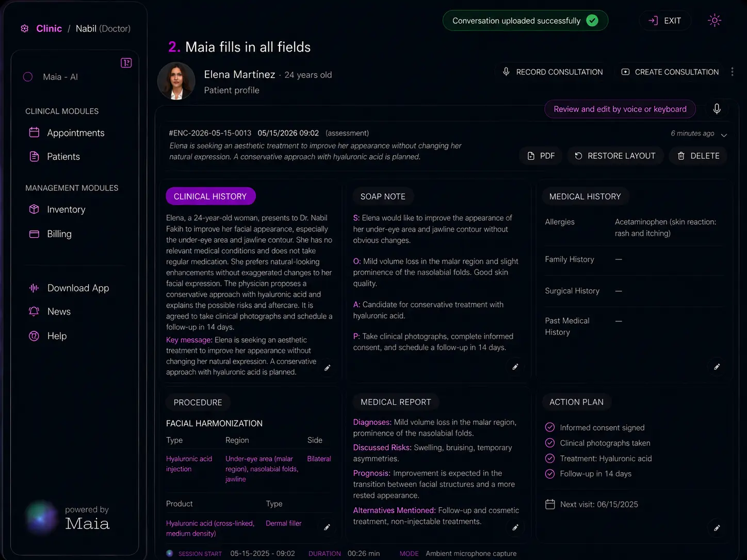The width and height of the screenshot is (747, 560).
Task: Click the Next visit calendar icon
Action: (x=550, y=504)
